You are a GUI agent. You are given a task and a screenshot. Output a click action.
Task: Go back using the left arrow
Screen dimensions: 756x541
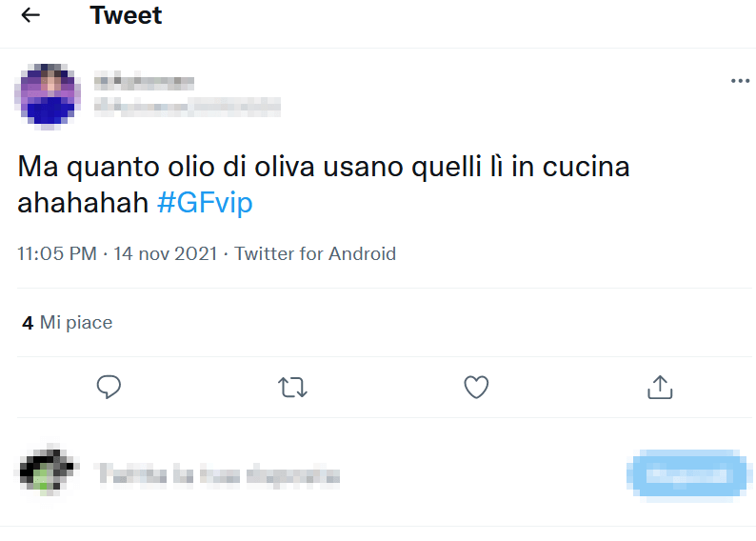coord(30,15)
